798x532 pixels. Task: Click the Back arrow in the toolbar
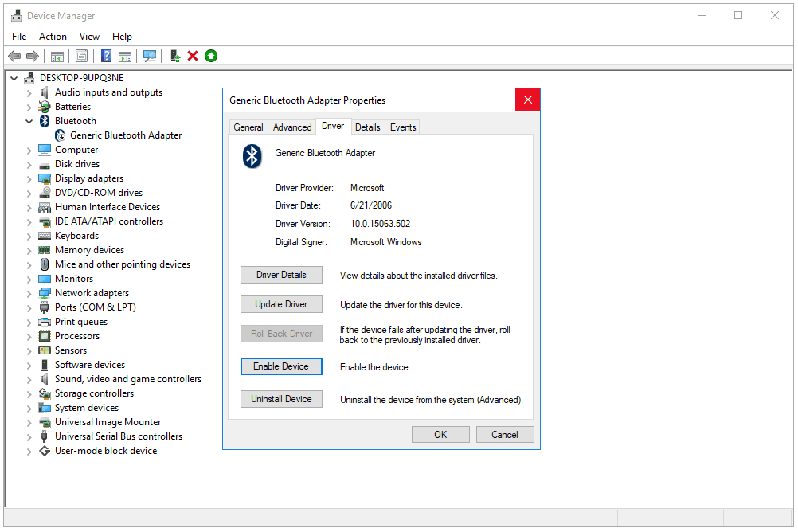pos(14,56)
